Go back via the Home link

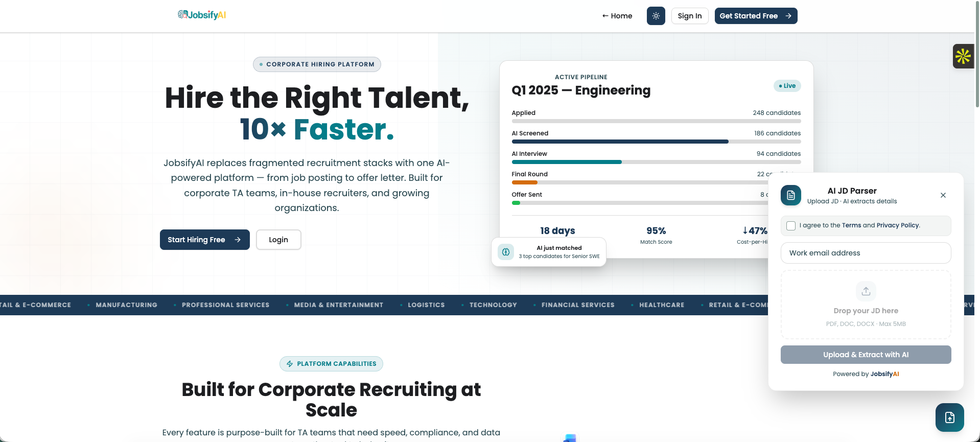point(617,16)
